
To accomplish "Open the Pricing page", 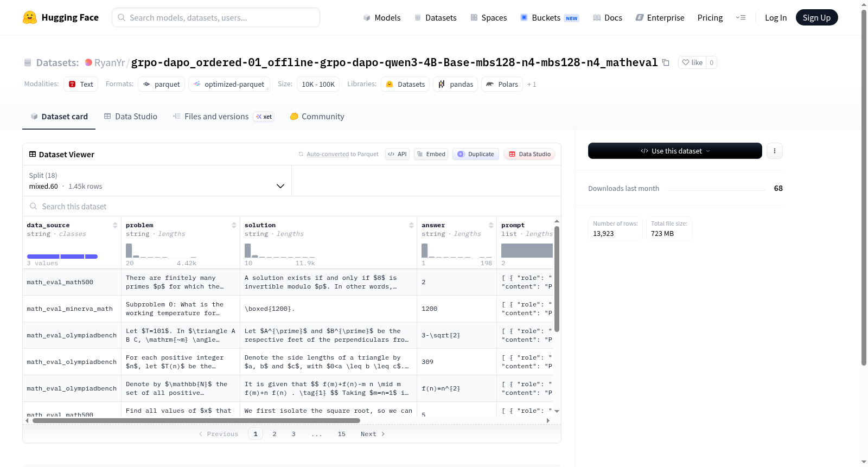I will click(710, 17).
